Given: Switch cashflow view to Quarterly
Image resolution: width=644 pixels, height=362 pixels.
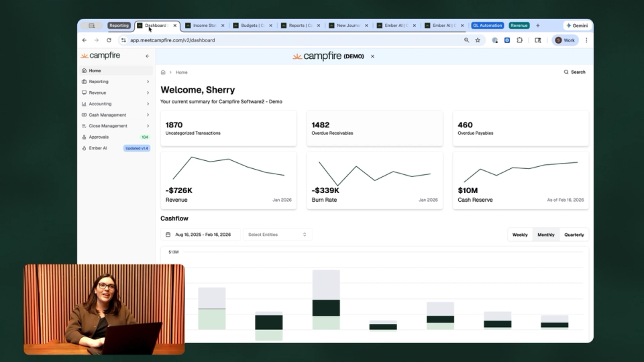Looking at the screenshot, I should [574, 235].
